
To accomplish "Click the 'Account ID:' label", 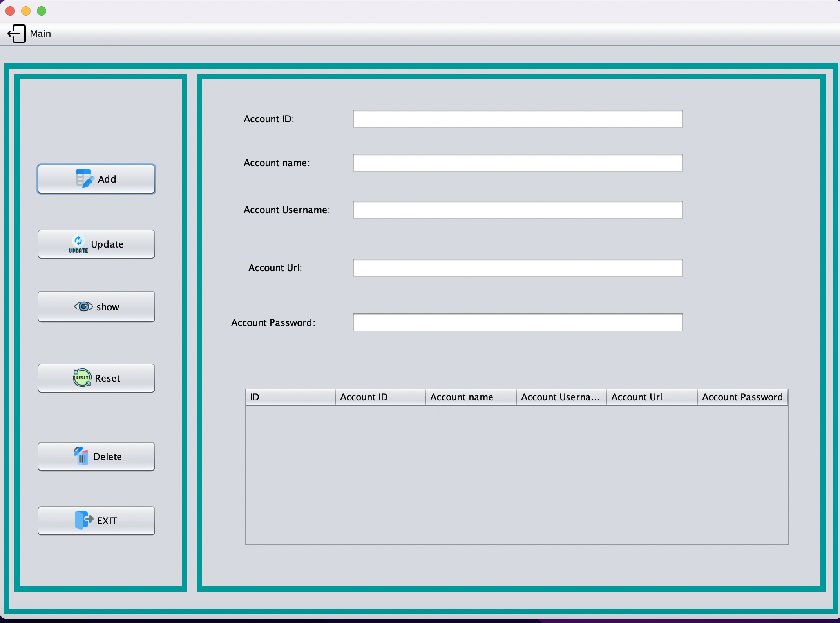I will pos(269,119).
